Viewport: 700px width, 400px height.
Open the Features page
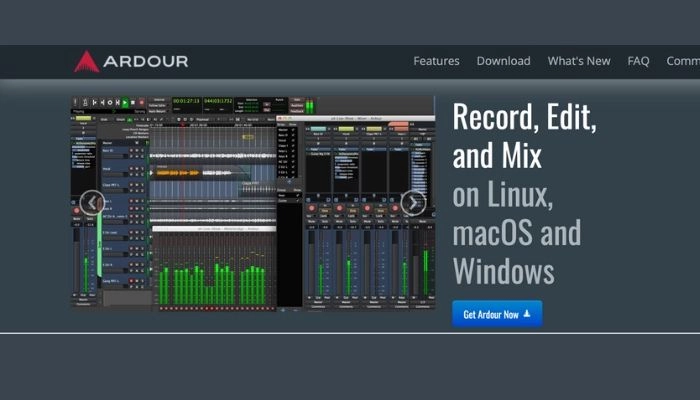click(x=436, y=61)
